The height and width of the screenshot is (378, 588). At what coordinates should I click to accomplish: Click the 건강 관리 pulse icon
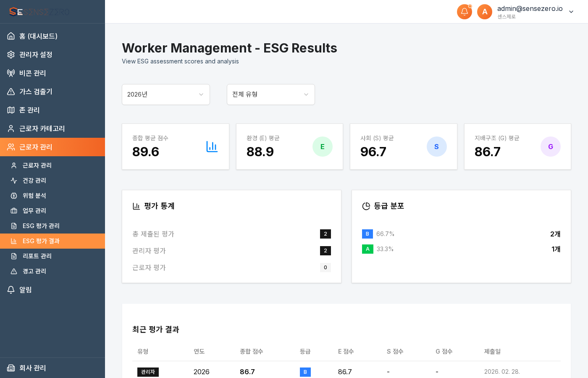click(x=13, y=181)
